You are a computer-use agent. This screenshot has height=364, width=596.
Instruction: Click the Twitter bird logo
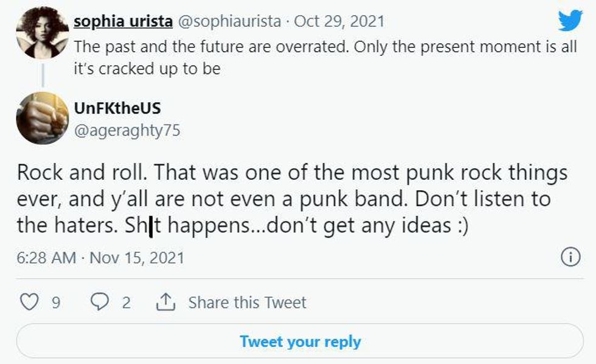[x=570, y=21]
